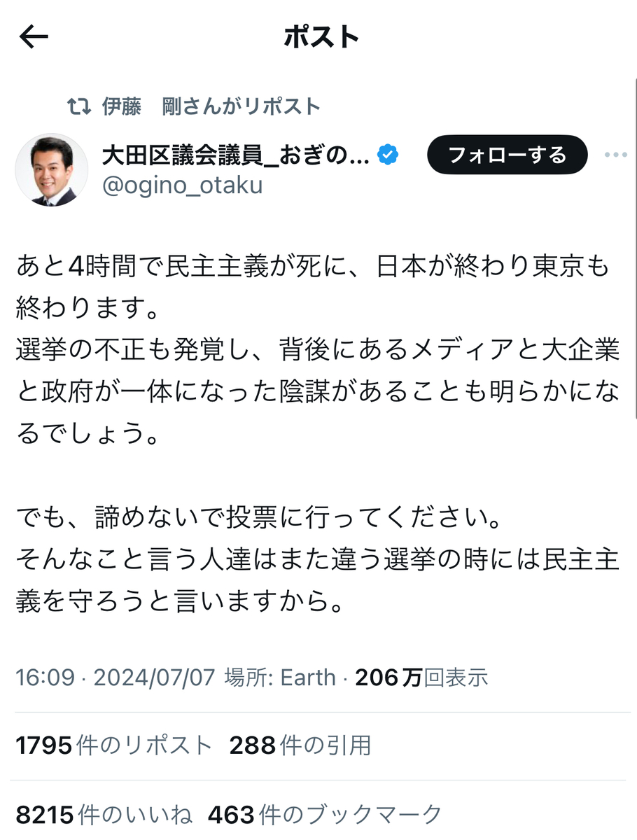View the 288件の引用 quotes list
The width and height of the screenshot is (637, 840).
pyautogui.click(x=300, y=745)
